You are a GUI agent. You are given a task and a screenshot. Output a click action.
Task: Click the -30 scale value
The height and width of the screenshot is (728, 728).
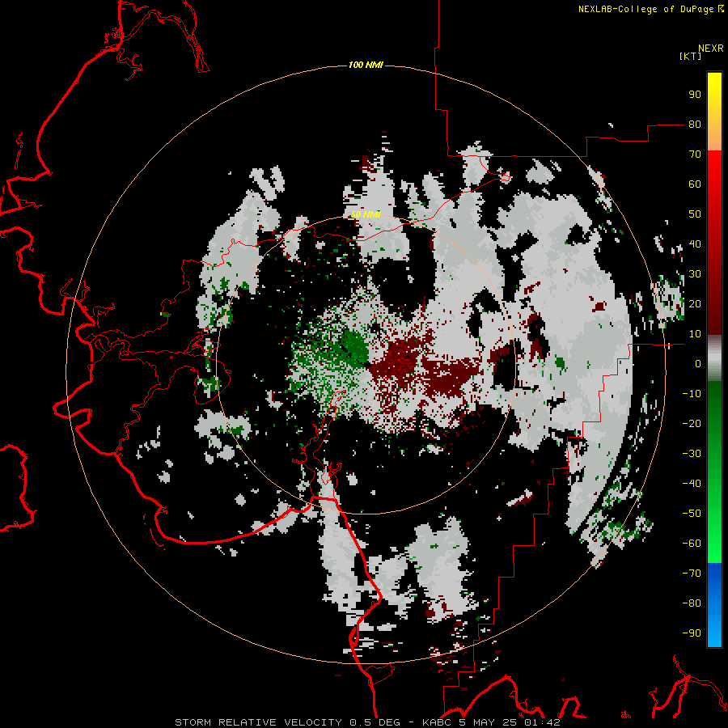[x=692, y=454]
